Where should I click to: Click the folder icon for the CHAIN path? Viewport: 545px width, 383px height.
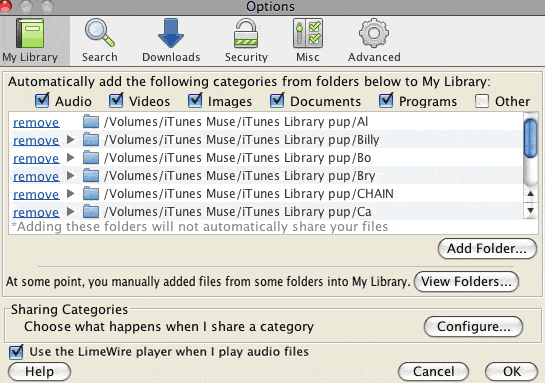coord(91,194)
